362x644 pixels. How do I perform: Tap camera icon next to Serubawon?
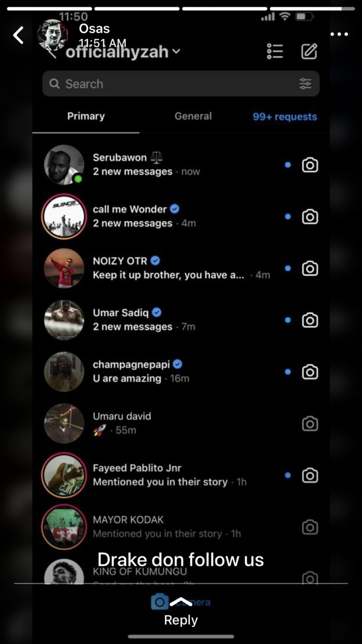point(310,165)
